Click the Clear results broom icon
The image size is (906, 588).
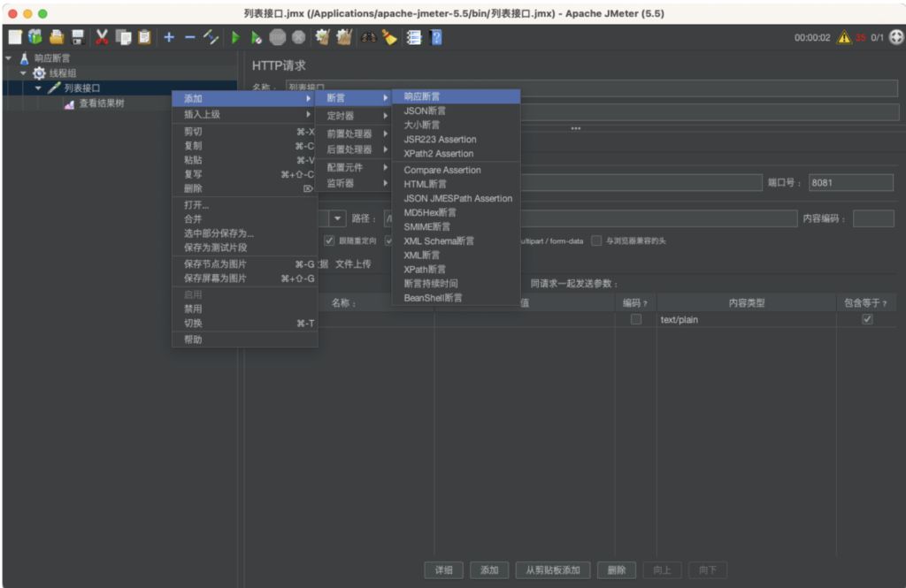(x=322, y=37)
